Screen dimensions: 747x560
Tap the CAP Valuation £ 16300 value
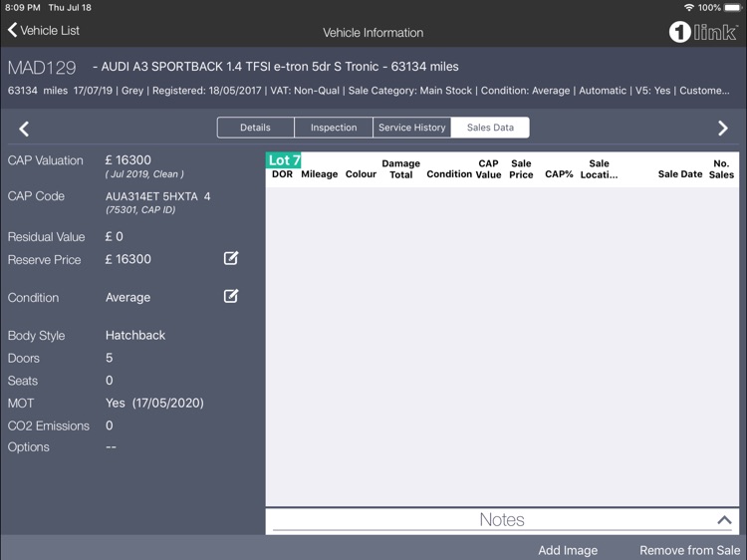click(128, 160)
